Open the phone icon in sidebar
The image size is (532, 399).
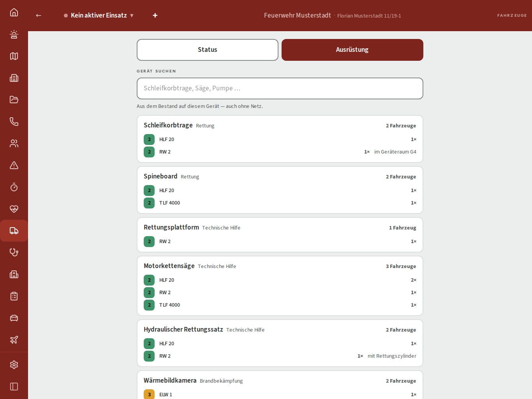tap(14, 122)
